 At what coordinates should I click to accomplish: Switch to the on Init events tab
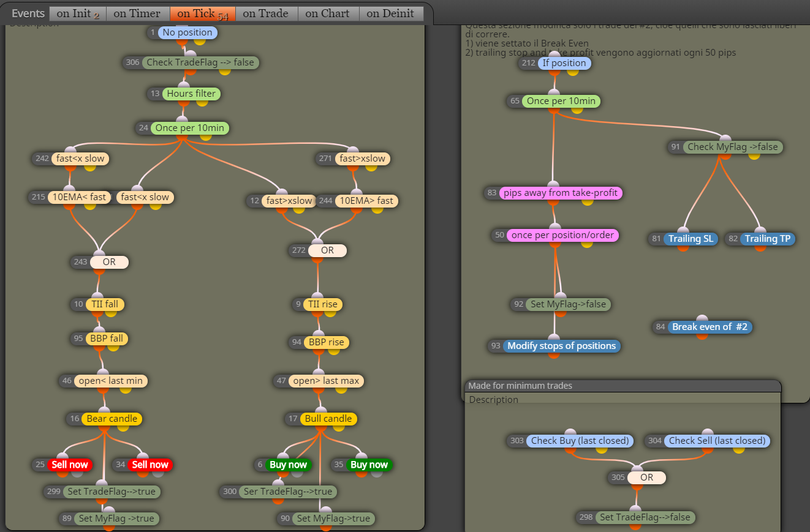[x=78, y=13]
